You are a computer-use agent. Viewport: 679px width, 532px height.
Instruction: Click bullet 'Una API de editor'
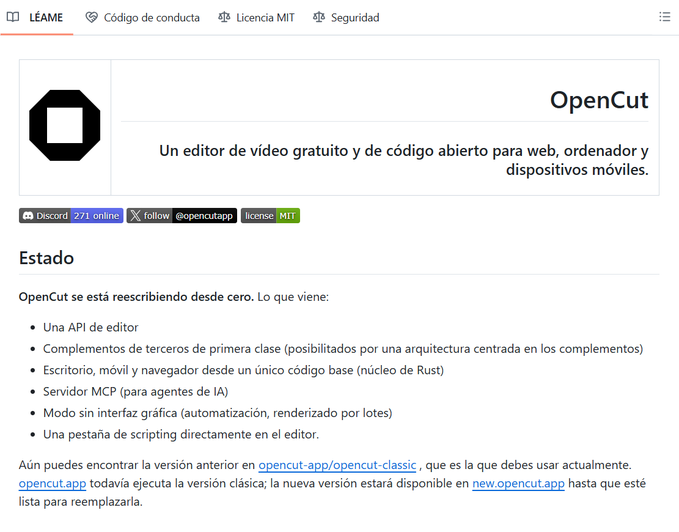[91, 327]
